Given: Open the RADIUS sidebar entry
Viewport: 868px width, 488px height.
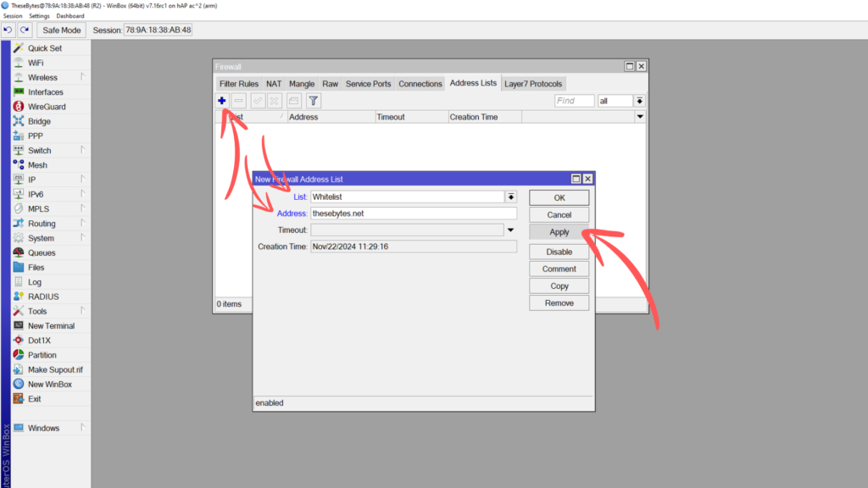Looking at the screenshot, I should (43, 297).
